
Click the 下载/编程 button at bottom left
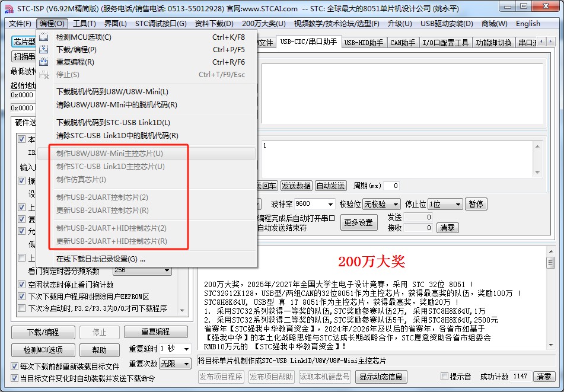[43, 332]
